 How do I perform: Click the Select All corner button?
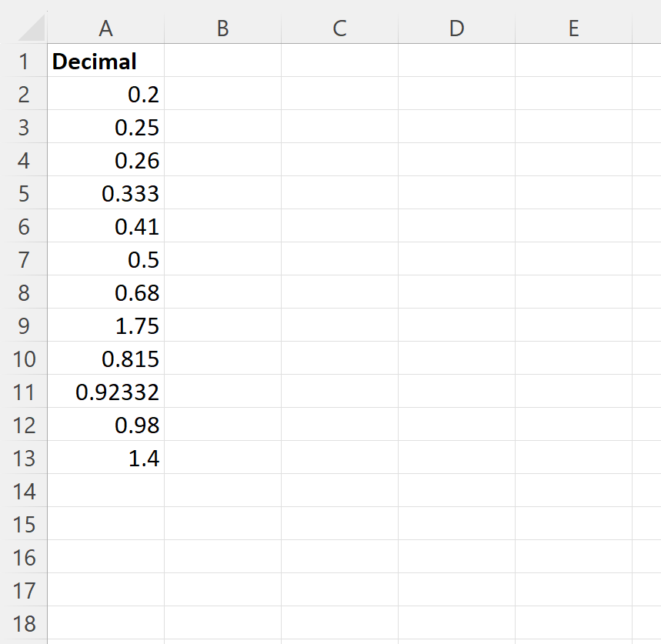point(25,28)
